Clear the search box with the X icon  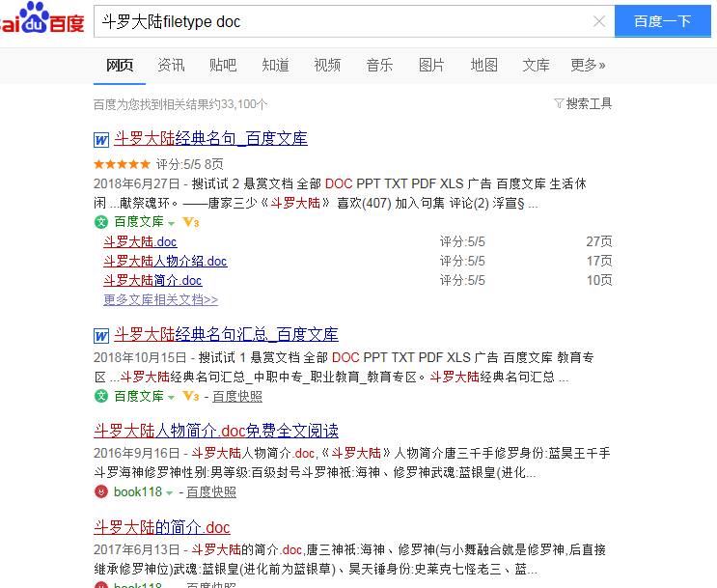[599, 21]
